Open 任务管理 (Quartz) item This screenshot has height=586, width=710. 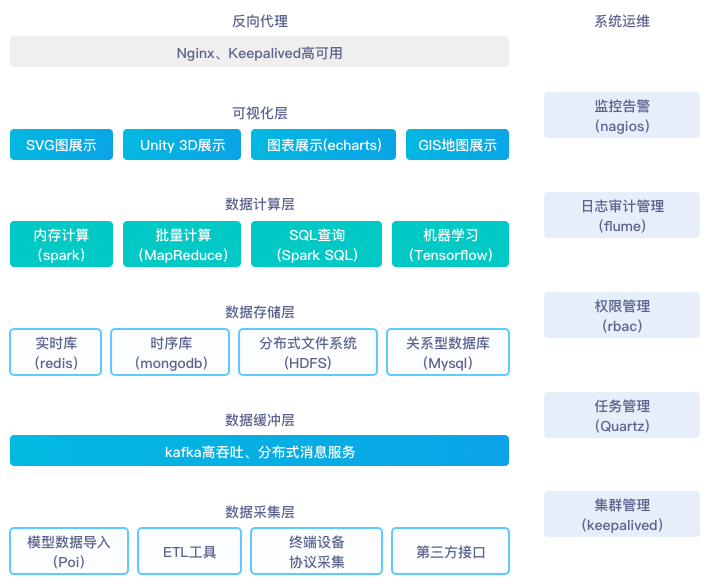click(x=621, y=415)
